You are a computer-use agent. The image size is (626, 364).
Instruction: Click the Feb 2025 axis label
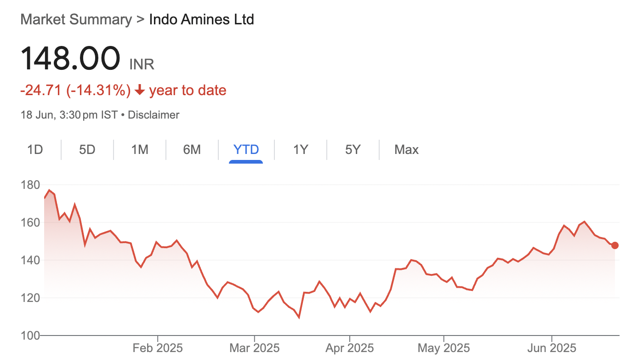[x=158, y=348]
